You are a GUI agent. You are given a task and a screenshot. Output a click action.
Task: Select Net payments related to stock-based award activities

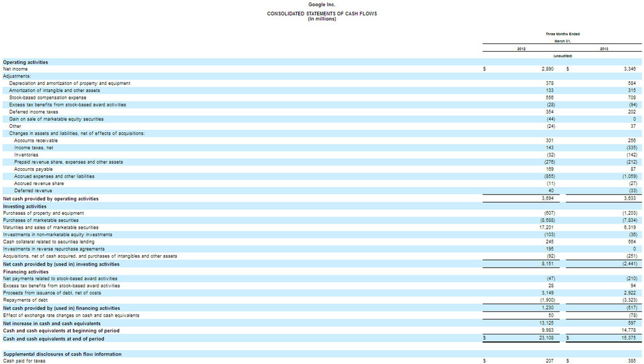(60, 279)
